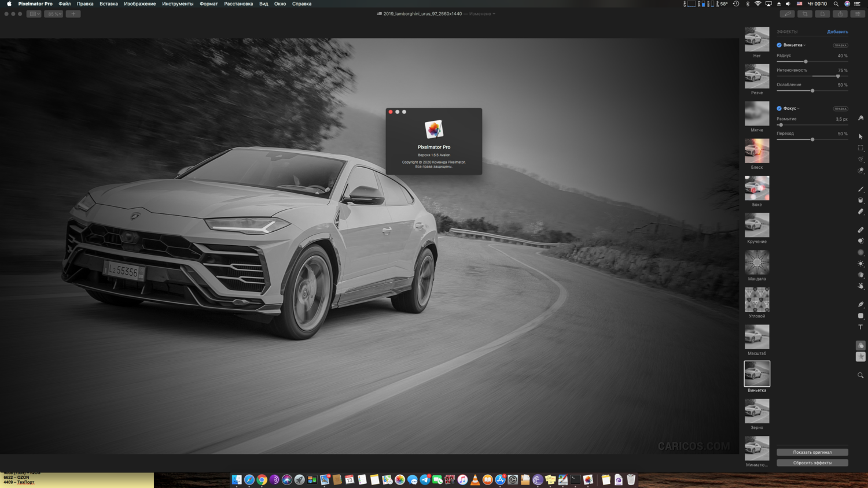
Task: Select the Paint brush tool
Action: pyautogui.click(x=860, y=189)
